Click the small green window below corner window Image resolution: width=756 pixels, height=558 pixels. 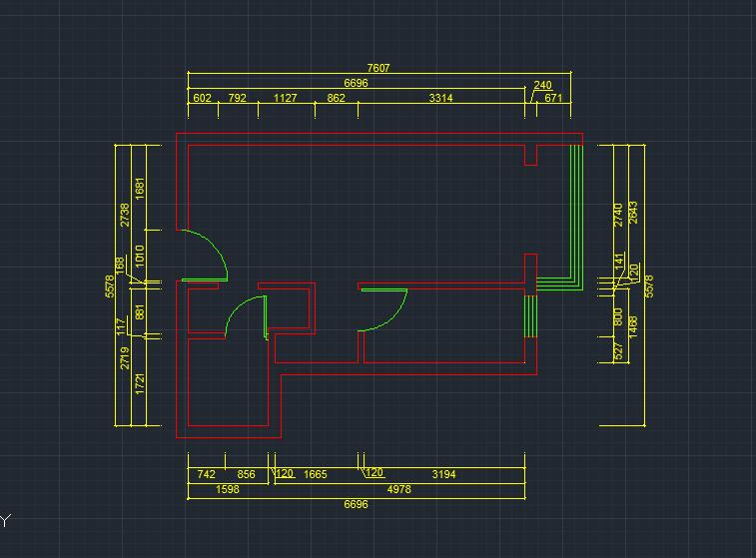pyautogui.click(x=531, y=314)
